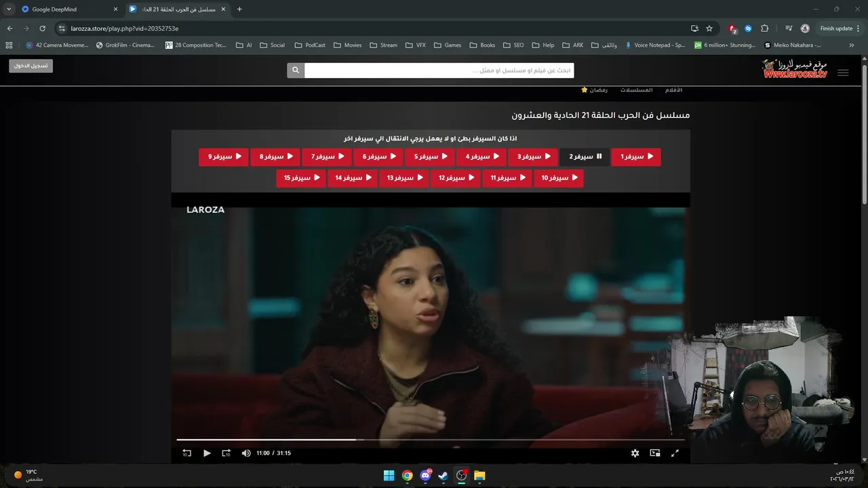Switch to سيرفر 4 server
This screenshot has width=868, height=488.
(x=481, y=157)
